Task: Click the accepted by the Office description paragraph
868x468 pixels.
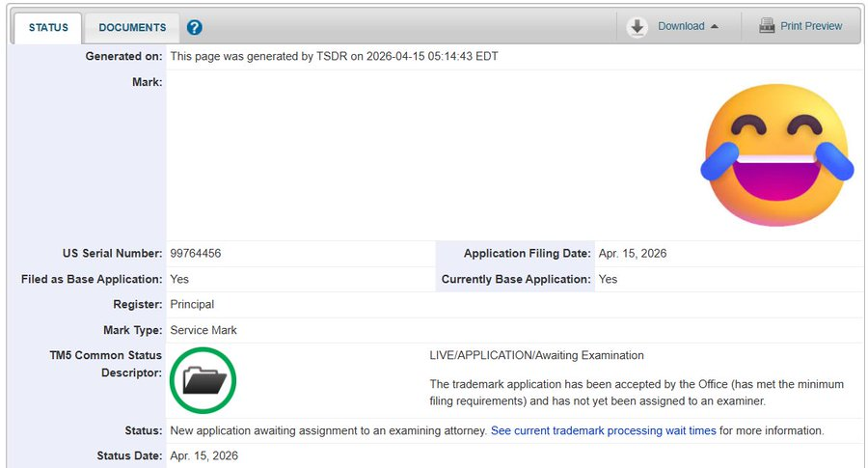Action: point(637,392)
